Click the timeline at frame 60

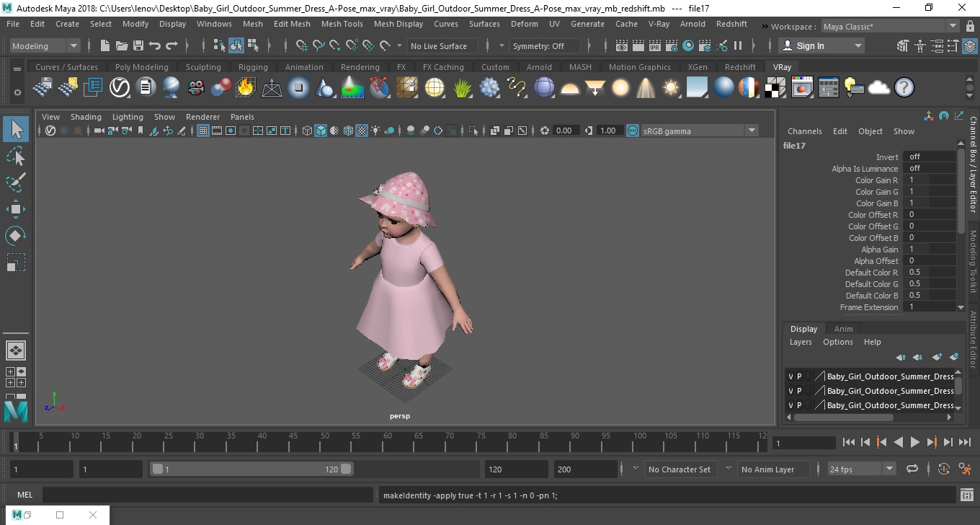[387, 442]
